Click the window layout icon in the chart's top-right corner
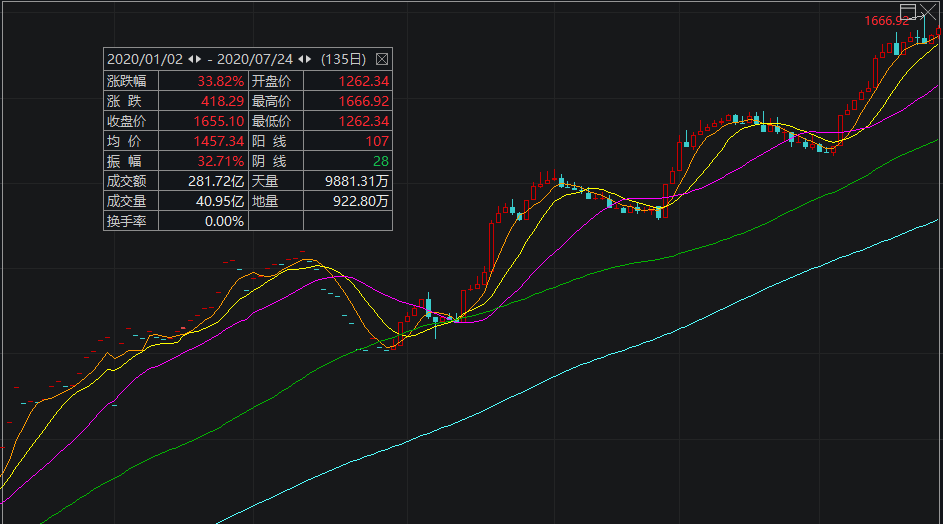Viewport: 943px width, 524px height. pos(908,11)
